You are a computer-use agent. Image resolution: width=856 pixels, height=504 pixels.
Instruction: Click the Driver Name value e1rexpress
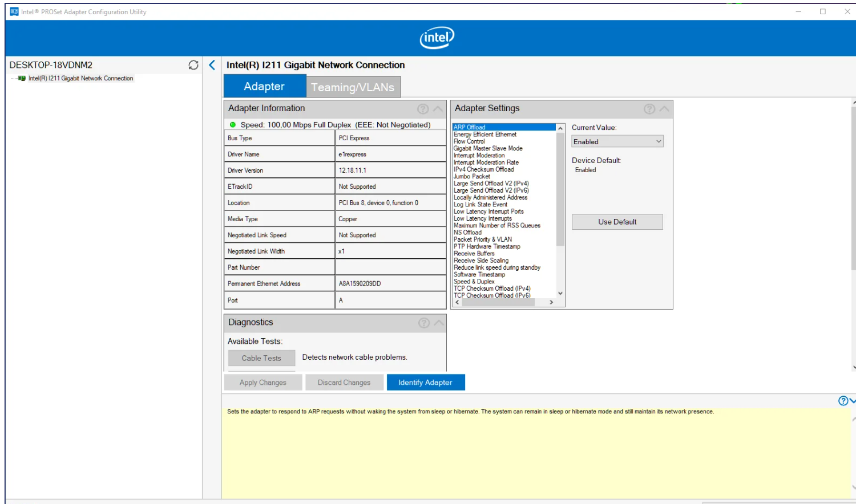click(352, 155)
